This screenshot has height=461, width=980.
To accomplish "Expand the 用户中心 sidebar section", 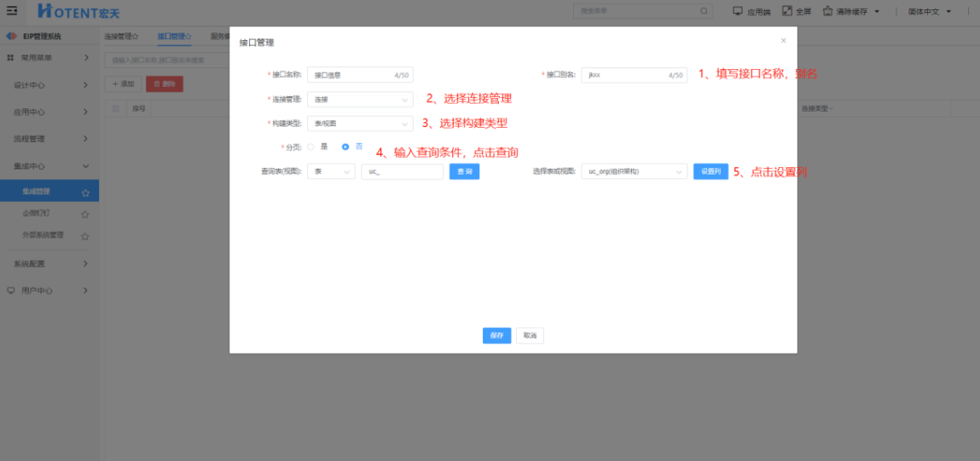I will coord(86,291).
